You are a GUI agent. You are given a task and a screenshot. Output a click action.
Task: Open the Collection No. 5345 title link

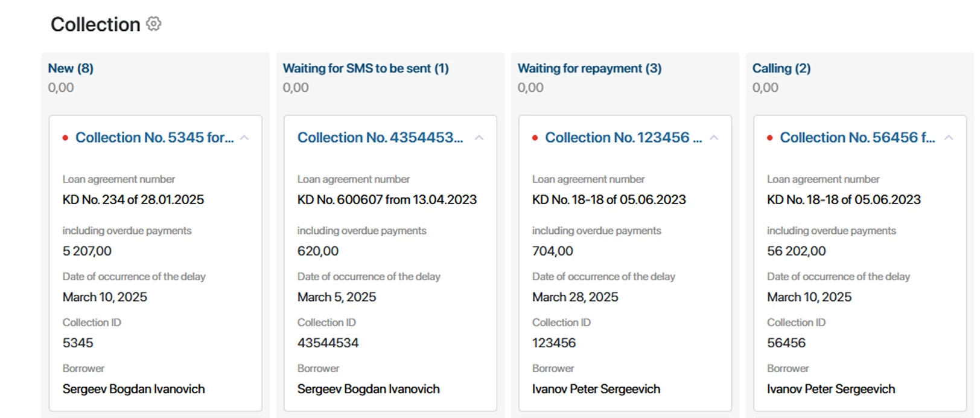tap(154, 138)
